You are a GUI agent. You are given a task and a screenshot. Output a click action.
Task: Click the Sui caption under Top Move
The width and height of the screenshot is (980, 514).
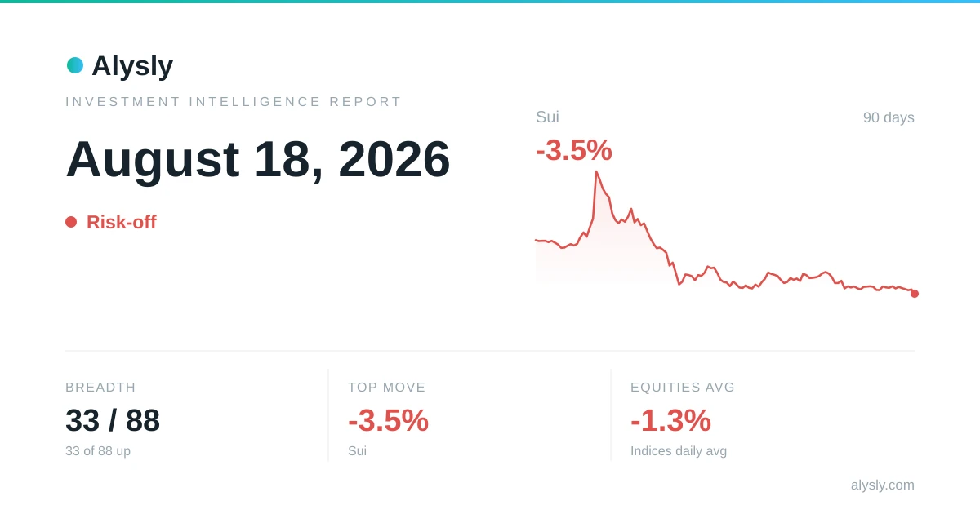point(357,451)
